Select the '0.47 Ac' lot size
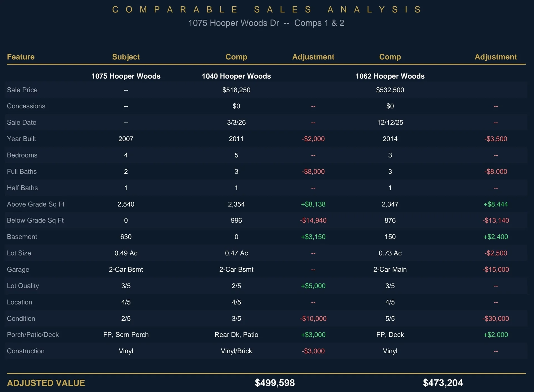 236,253
